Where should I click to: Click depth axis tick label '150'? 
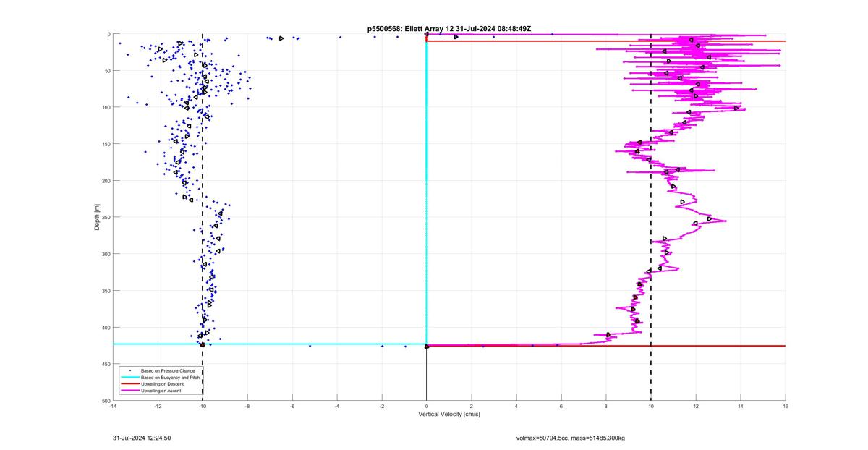(x=106, y=144)
